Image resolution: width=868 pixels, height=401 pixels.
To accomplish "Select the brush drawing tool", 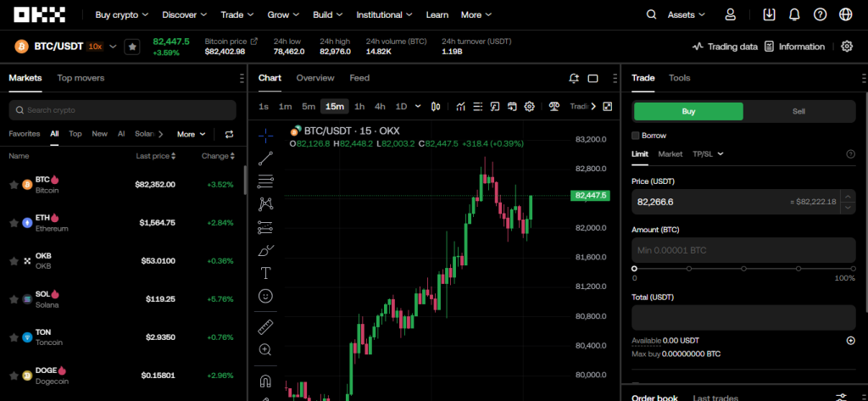I will click(x=265, y=250).
